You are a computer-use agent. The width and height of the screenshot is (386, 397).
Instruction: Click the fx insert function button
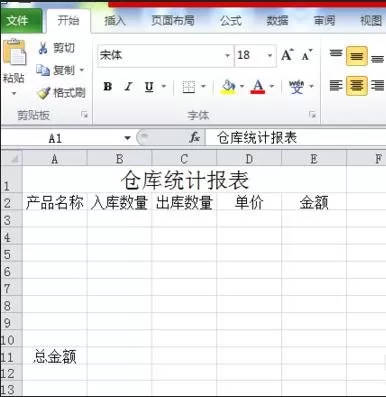pyautogui.click(x=194, y=137)
